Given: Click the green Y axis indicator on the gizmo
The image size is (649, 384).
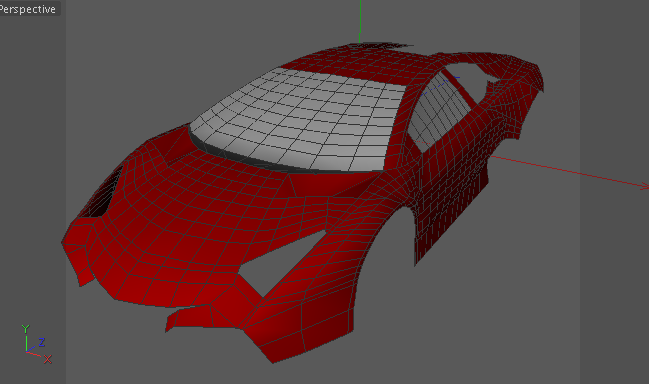Looking at the screenshot, I should (25, 329).
